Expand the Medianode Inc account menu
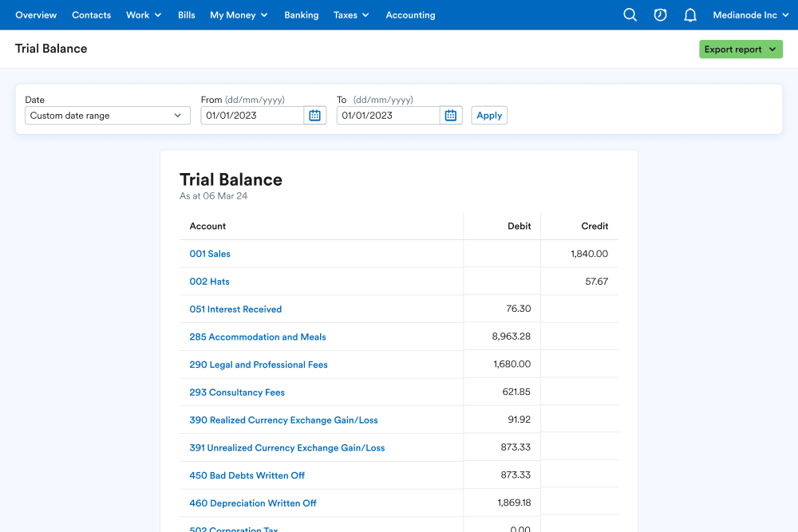The image size is (798, 532). pyautogui.click(x=751, y=15)
